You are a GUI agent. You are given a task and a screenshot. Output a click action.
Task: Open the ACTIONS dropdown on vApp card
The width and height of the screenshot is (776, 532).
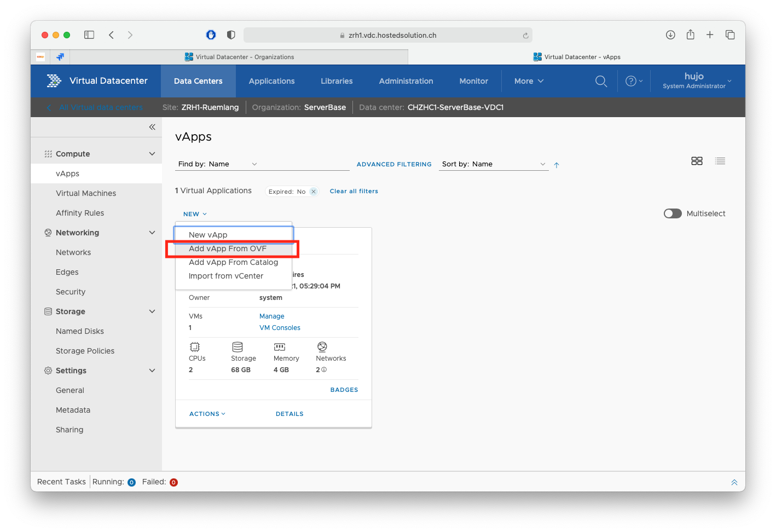(x=207, y=414)
